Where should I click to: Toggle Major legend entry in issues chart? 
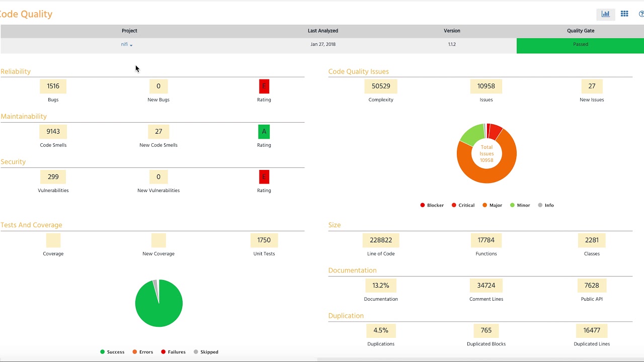(493, 205)
